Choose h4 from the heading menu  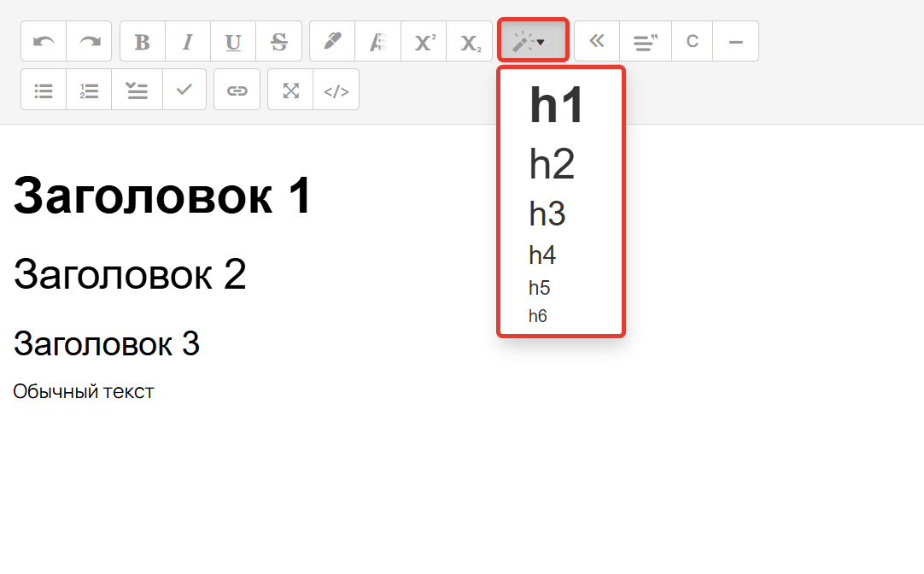pos(542,255)
